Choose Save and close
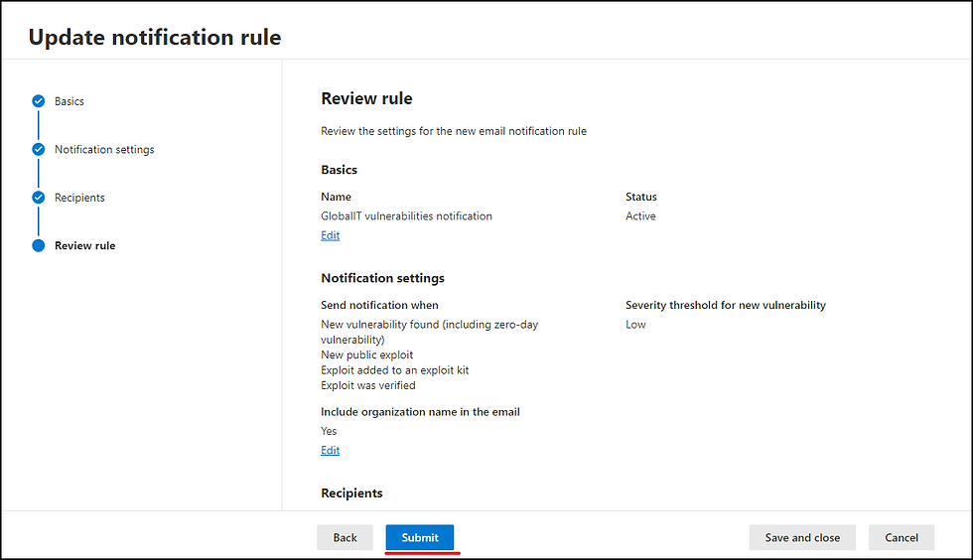Viewport: 973px width, 560px height. tap(802, 537)
